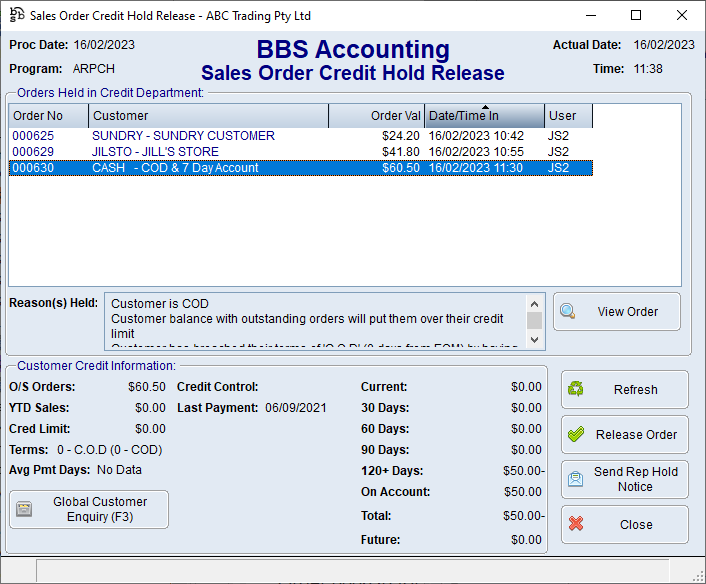This screenshot has height=584, width=706.
Task: Click the app icon in title bar
Action: click(16, 15)
